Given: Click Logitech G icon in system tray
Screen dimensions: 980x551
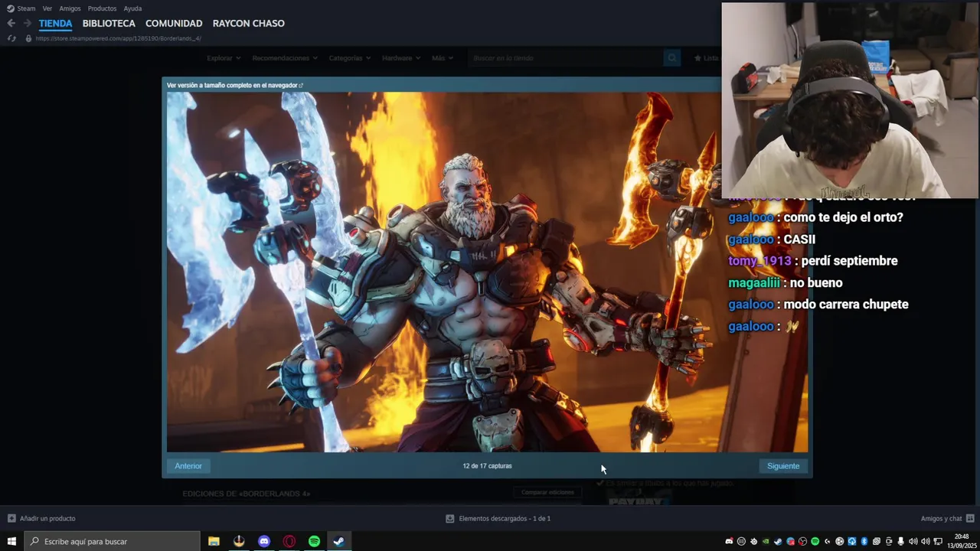Looking at the screenshot, I should [x=828, y=541].
